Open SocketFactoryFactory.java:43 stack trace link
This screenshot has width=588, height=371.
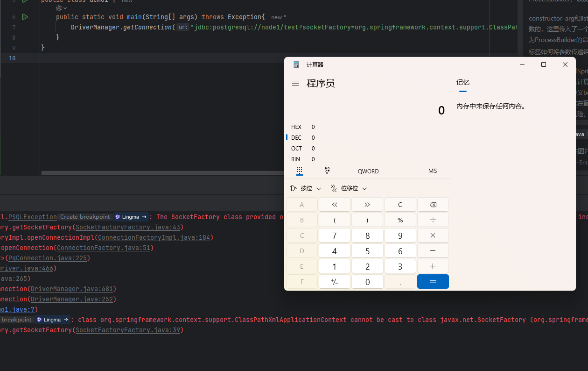(127, 227)
